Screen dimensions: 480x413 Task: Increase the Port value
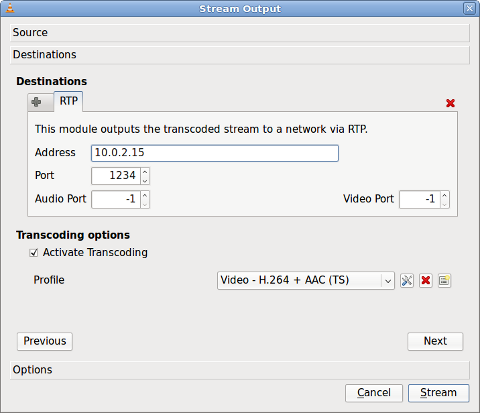pyautogui.click(x=145, y=172)
